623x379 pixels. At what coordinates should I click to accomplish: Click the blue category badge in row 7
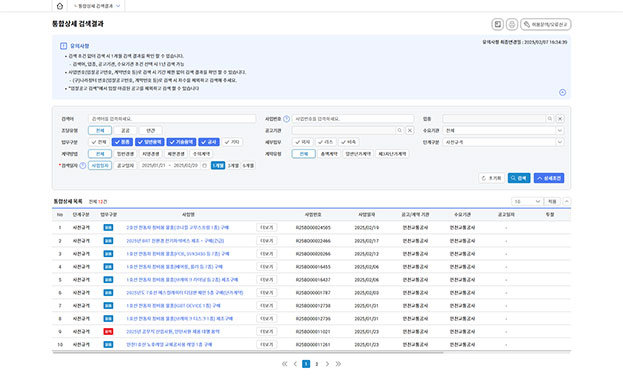tap(108, 306)
